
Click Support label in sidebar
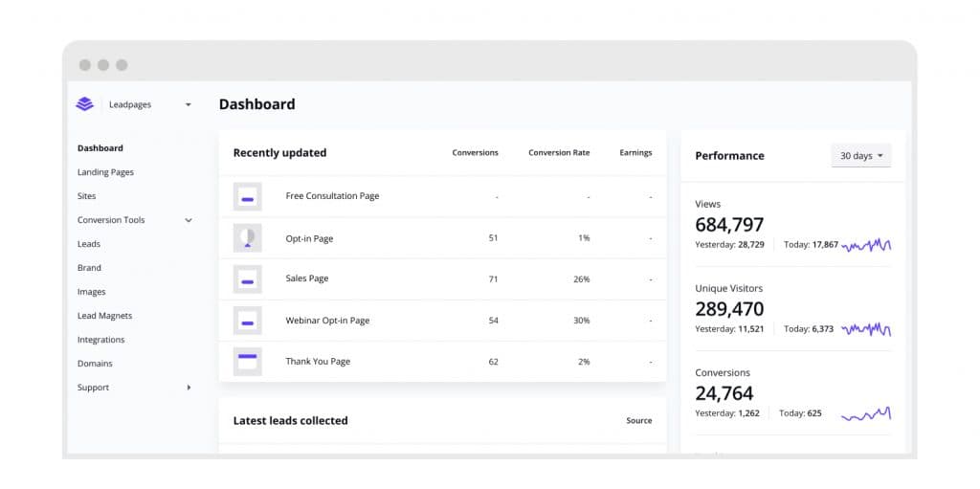[x=93, y=388]
